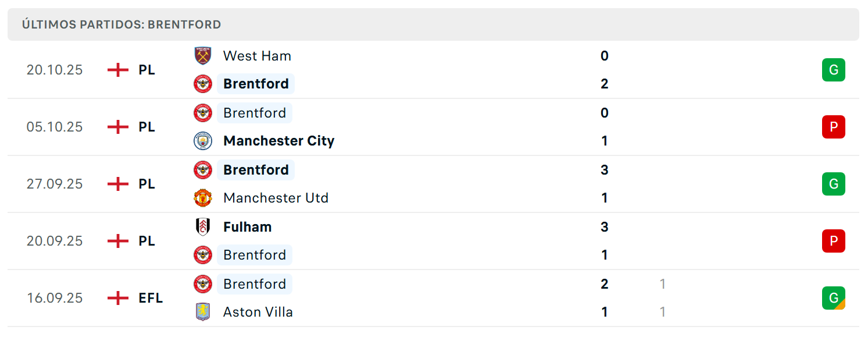
Task: Click England flag in EFL row
Action: click(118, 298)
